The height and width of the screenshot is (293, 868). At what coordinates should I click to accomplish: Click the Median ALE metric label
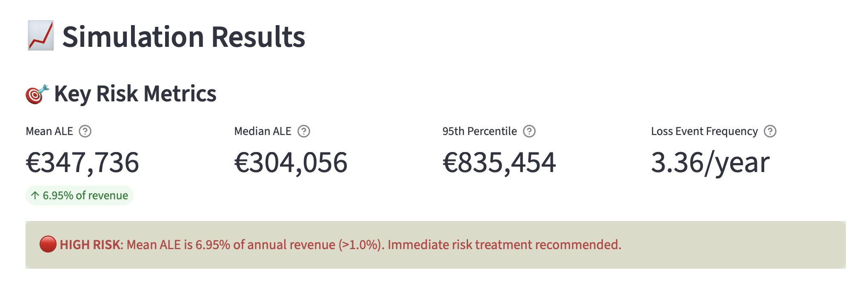pos(263,131)
